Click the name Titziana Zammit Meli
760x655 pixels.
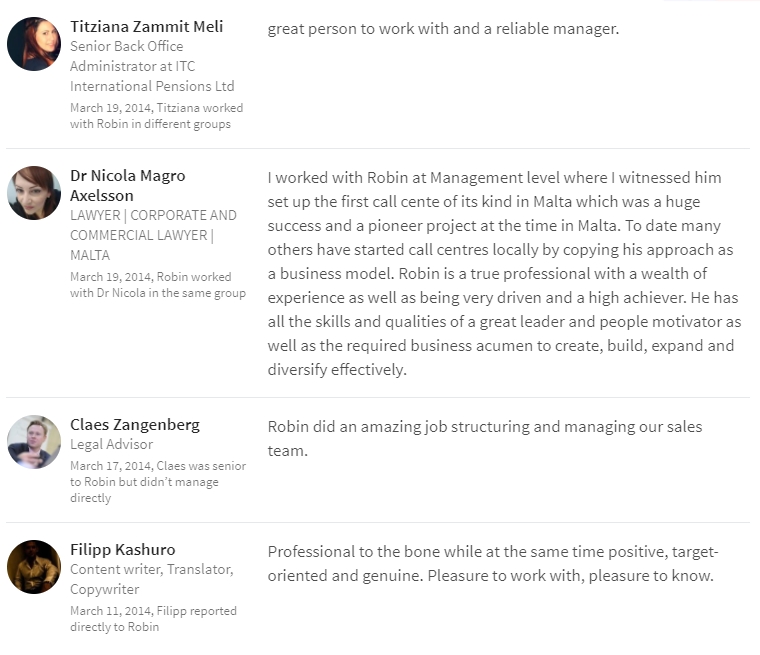(x=146, y=27)
